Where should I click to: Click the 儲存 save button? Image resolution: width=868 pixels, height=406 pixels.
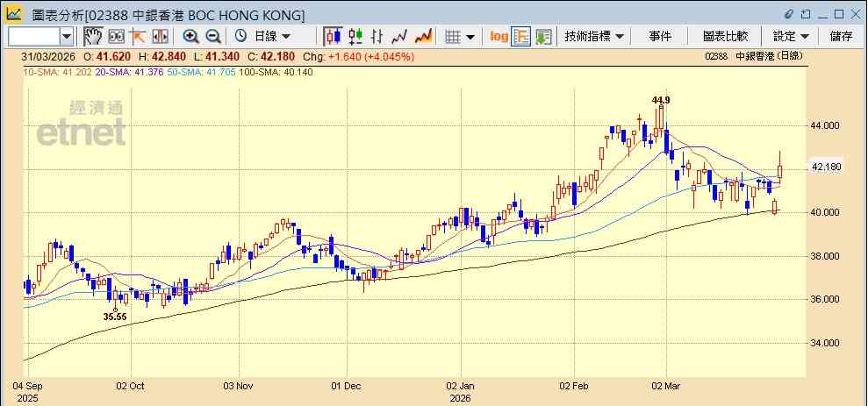[842, 37]
